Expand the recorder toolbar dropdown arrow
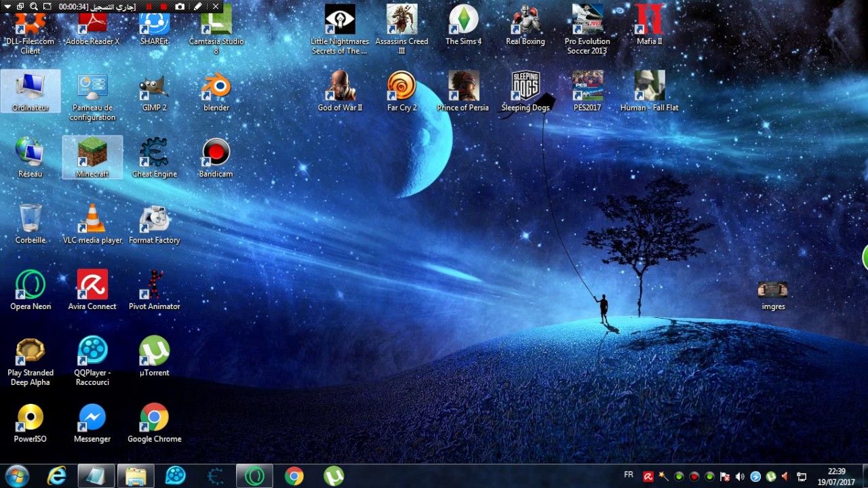The height and width of the screenshot is (488, 868). (x=7, y=7)
